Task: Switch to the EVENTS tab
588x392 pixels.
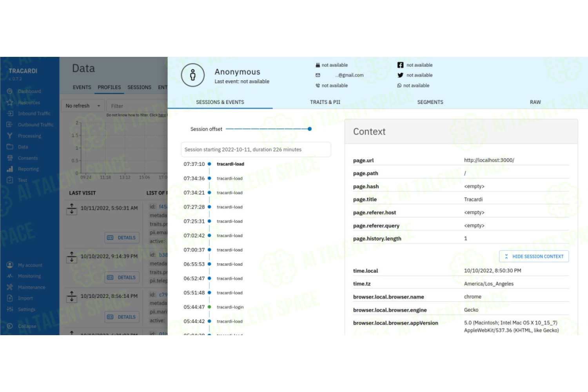Action: point(82,87)
